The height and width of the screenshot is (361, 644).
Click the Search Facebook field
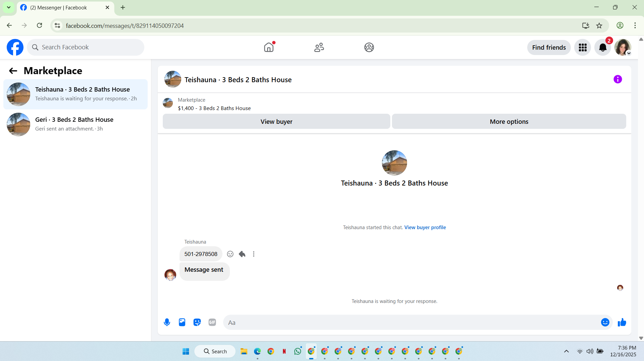86,47
